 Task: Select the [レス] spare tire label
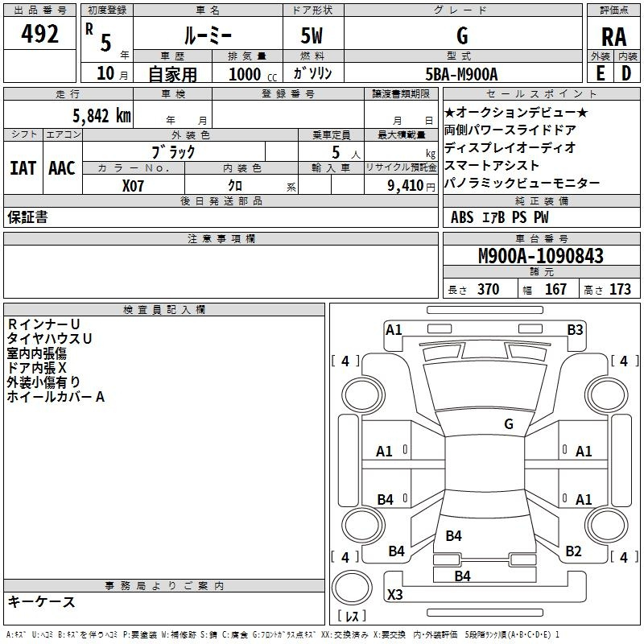(352, 616)
